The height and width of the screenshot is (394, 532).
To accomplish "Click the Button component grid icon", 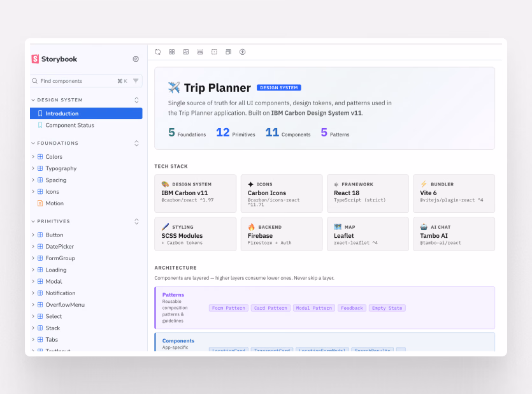I will [x=40, y=235].
